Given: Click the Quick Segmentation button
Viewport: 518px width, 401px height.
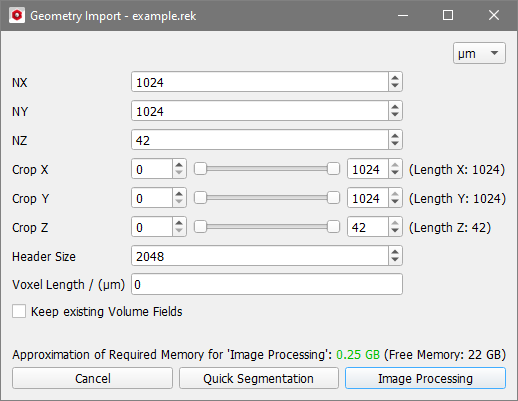Looking at the screenshot, I should point(259,378).
